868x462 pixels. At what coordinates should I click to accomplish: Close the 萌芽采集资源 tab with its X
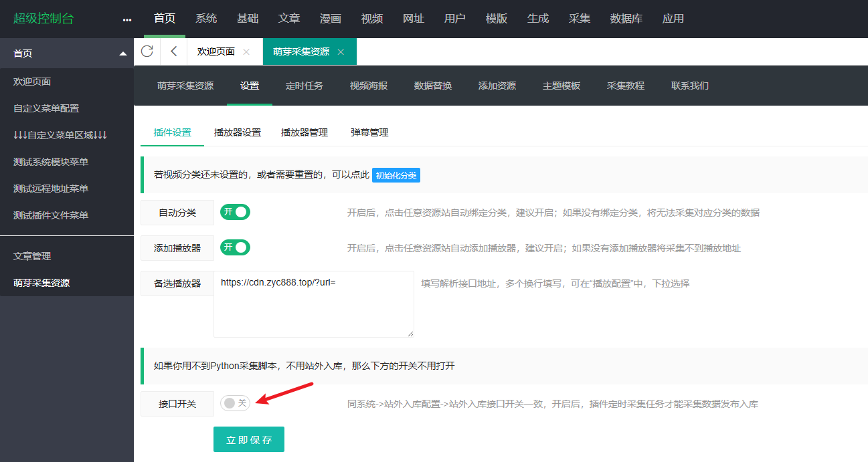(341, 52)
